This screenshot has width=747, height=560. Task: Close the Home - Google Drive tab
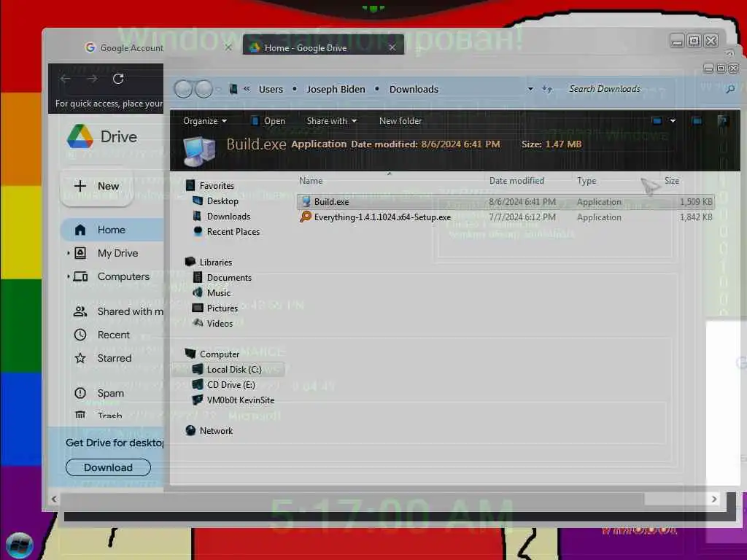coord(392,47)
